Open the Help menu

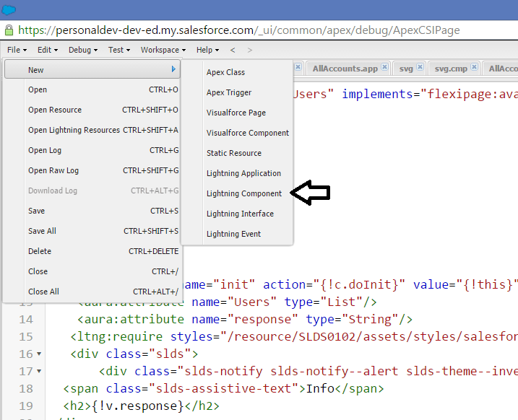pyautogui.click(x=207, y=50)
